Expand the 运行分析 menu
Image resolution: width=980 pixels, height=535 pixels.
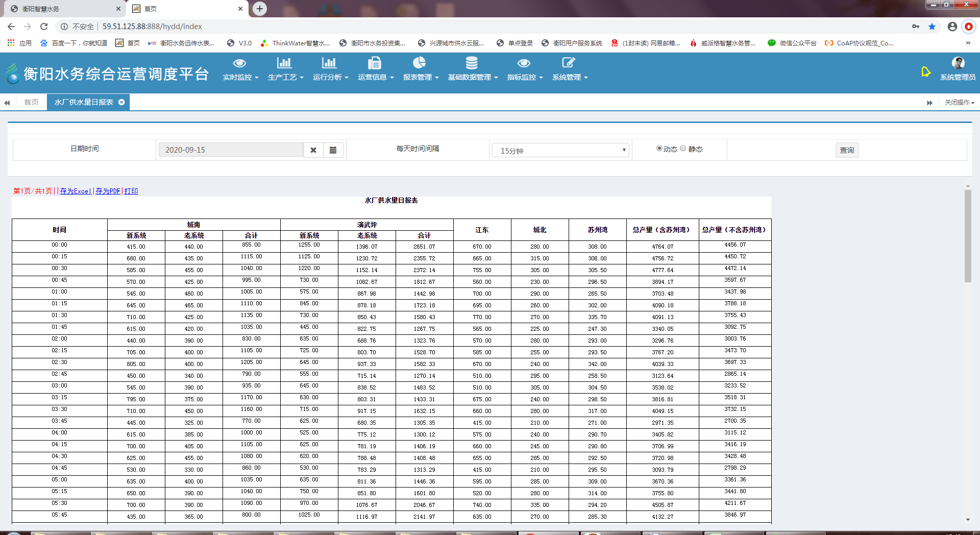(x=330, y=77)
